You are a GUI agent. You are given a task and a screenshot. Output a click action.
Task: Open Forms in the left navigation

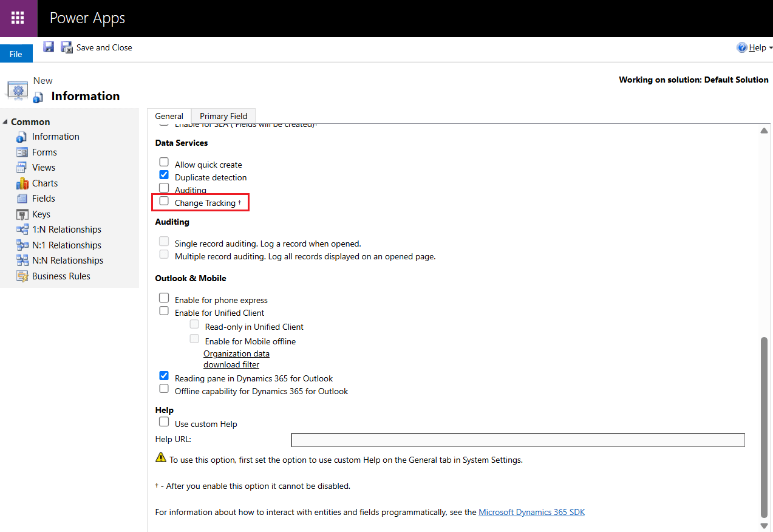click(x=44, y=152)
